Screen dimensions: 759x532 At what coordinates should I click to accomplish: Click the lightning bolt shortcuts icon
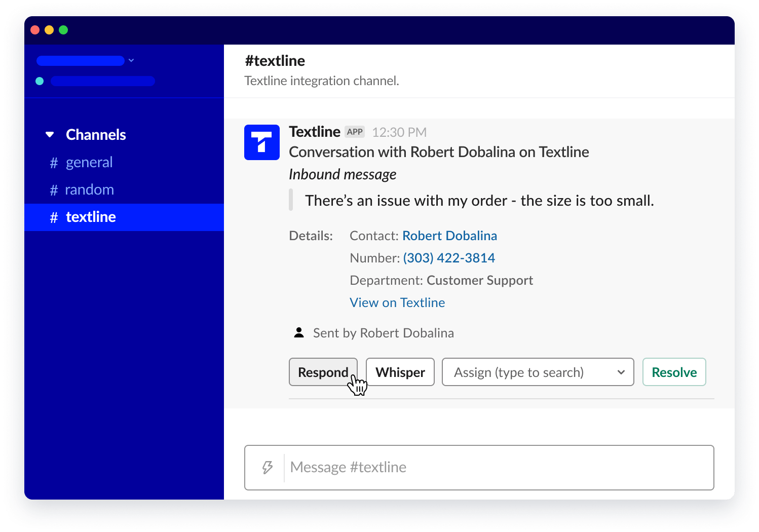268,467
